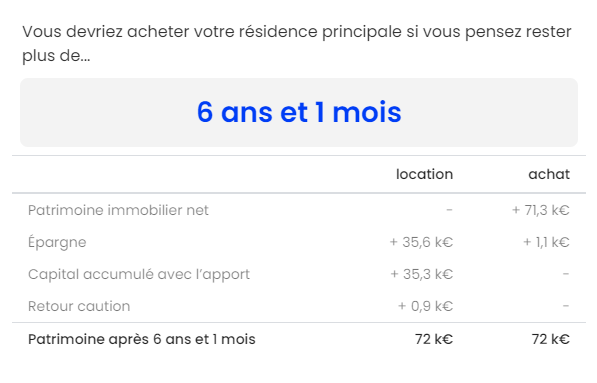Click the 'Épargne' row label
The image size is (597, 383).
coord(57,243)
